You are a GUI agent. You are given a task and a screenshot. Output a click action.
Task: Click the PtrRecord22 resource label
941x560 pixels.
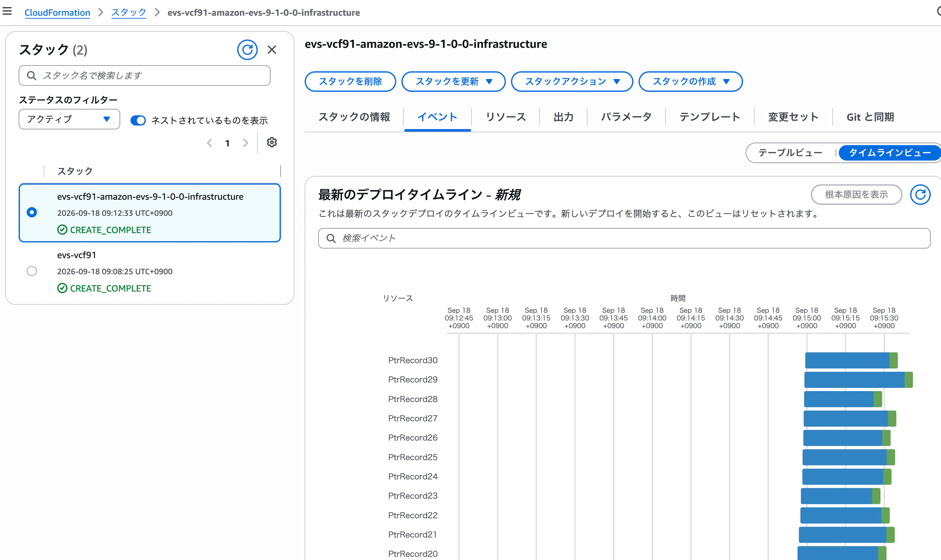click(x=413, y=515)
